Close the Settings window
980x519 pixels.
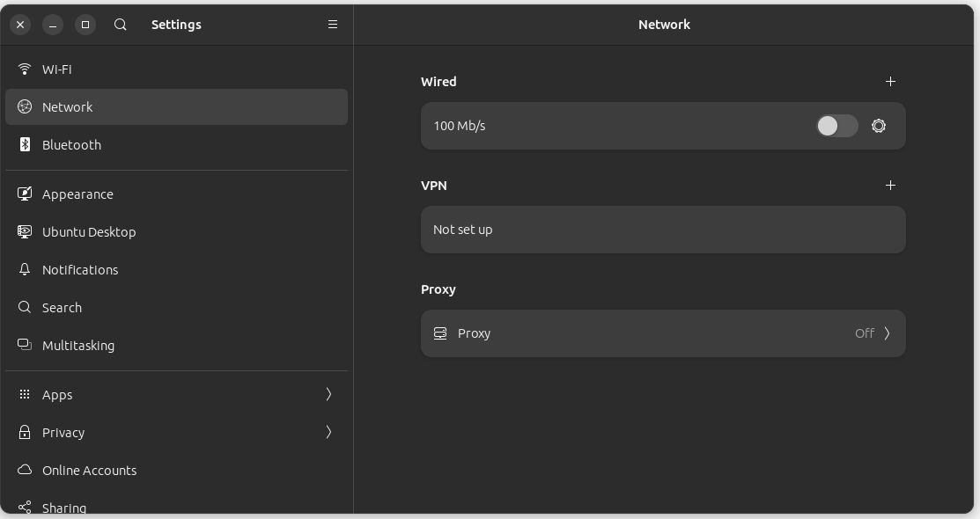[x=20, y=25]
